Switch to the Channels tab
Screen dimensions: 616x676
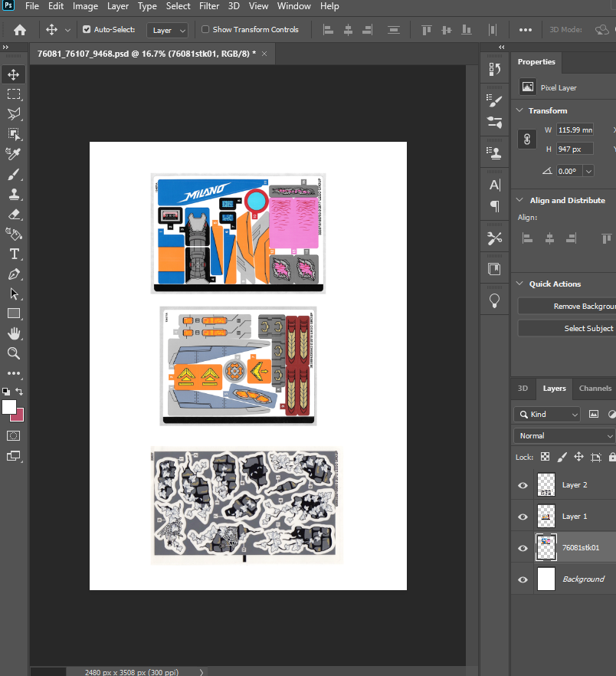pos(595,389)
